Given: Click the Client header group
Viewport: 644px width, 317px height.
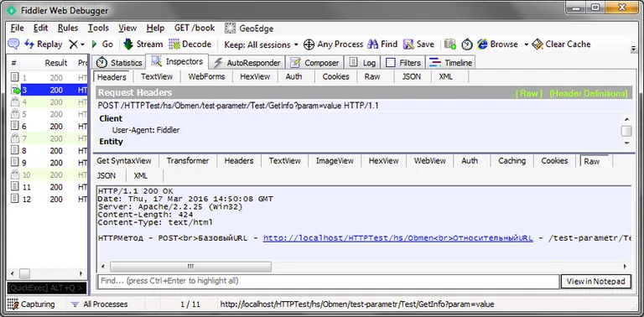Looking at the screenshot, I should coord(111,118).
